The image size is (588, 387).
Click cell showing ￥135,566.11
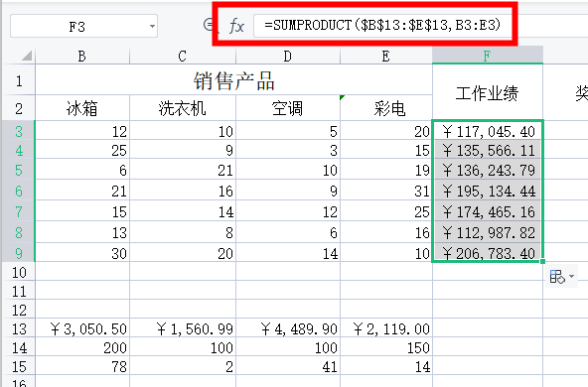[487, 150]
